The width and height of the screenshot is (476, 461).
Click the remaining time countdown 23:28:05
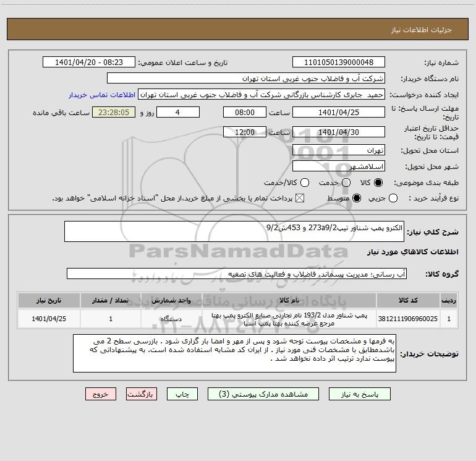pyautogui.click(x=114, y=112)
